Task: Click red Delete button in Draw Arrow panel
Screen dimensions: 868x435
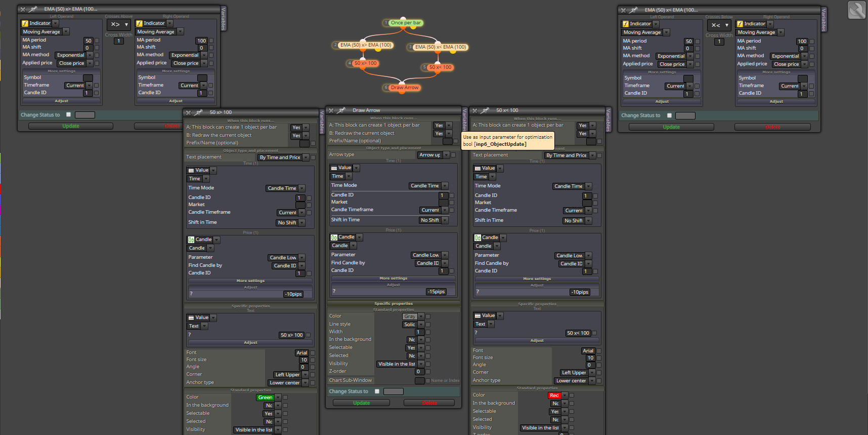Action: tap(429, 403)
